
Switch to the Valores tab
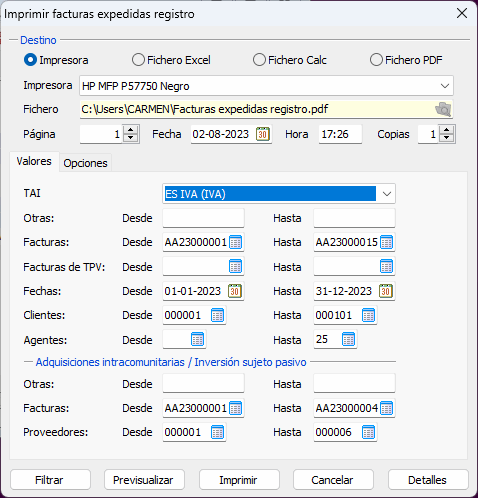point(34,161)
